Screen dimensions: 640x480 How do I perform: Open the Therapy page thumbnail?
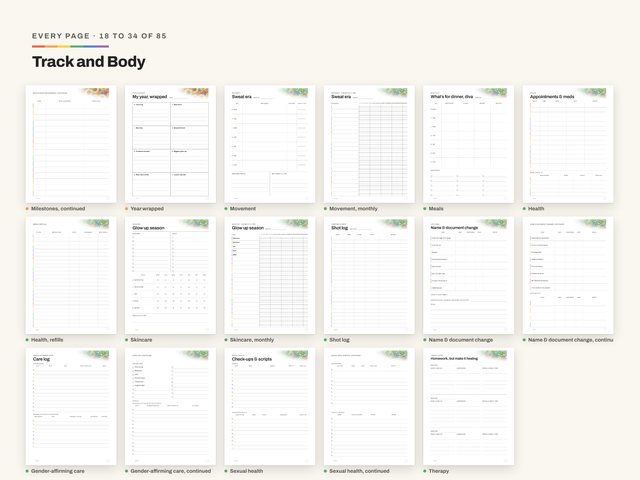(469, 407)
